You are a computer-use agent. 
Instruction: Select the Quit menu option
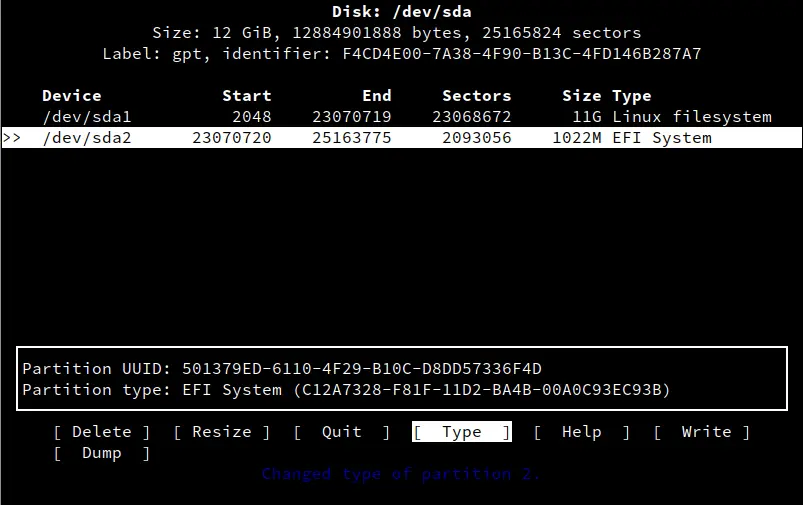pos(342,432)
